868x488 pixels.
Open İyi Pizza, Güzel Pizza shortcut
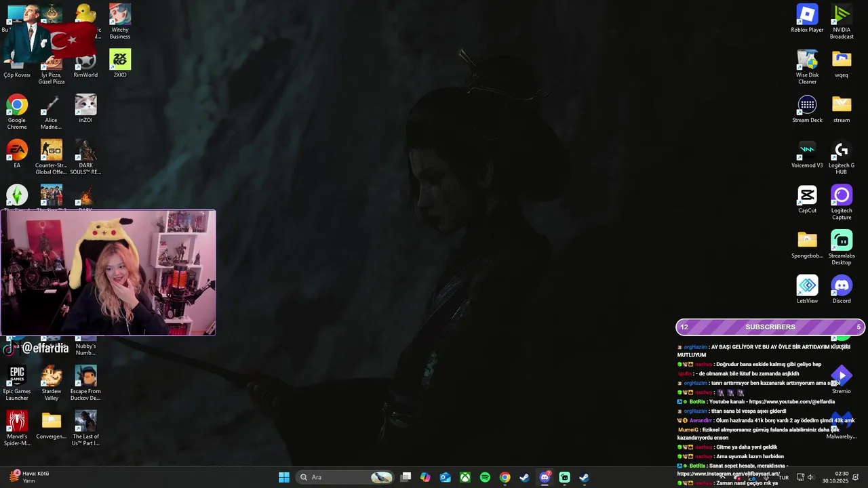point(51,71)
